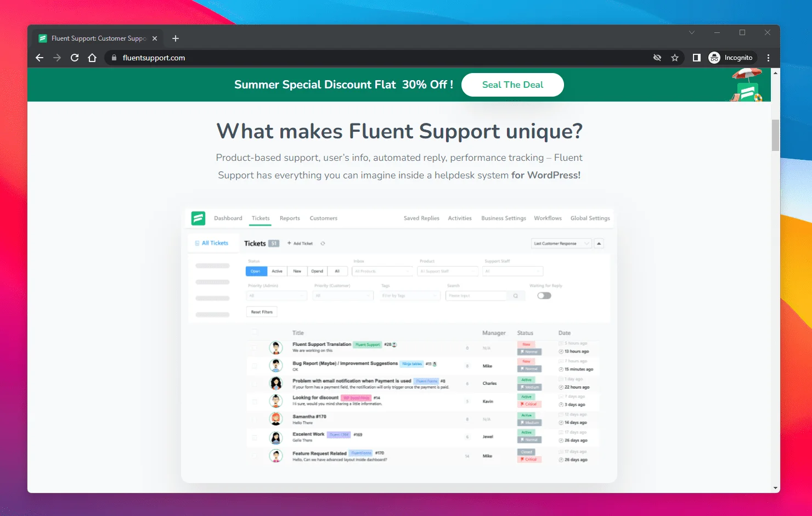Refresh the tickets list using the reload icon
This screenshot has width=812, height=516.
click(323, 243)
